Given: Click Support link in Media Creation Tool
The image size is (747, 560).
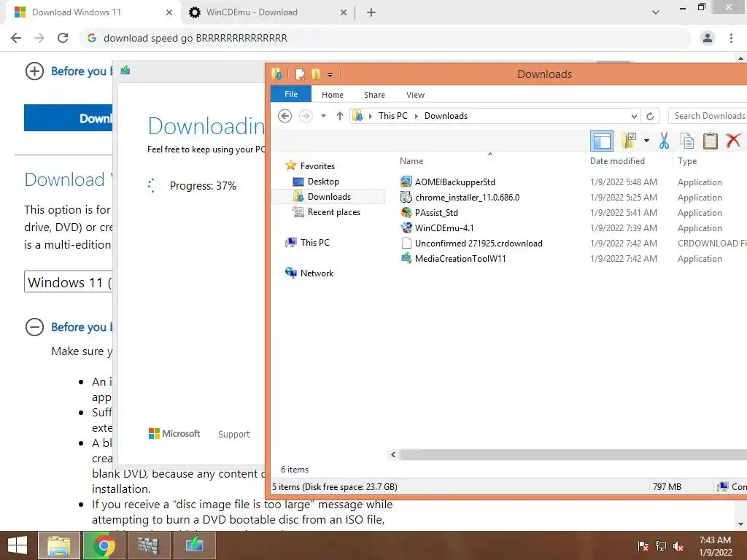Looking at the screenshot, I should pos(234,435).
